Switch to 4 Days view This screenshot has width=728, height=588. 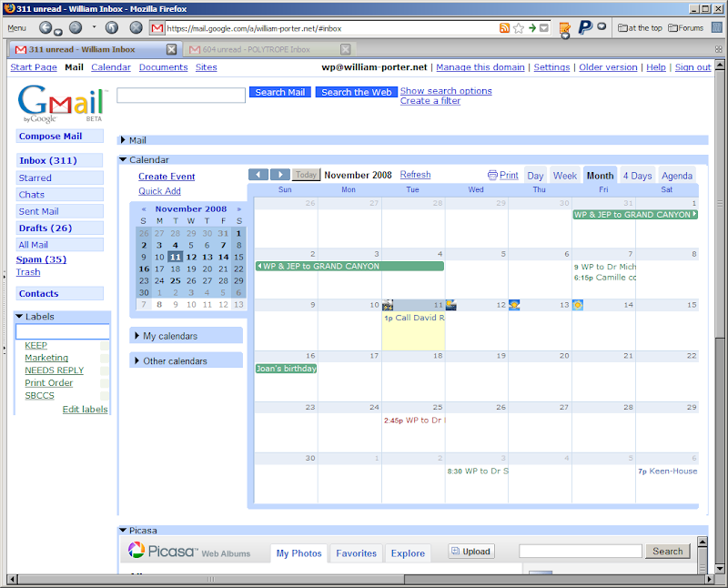pyautogui.click(x=637, y=176)
